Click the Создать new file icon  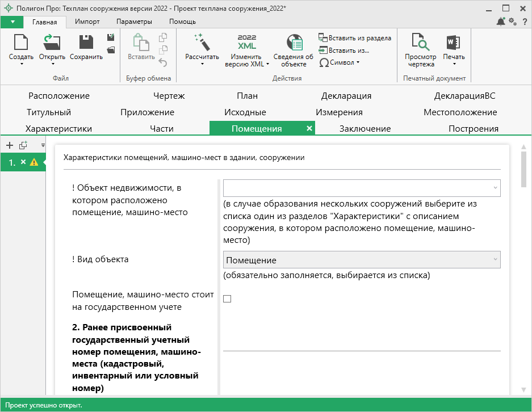[x=21, y=43]
